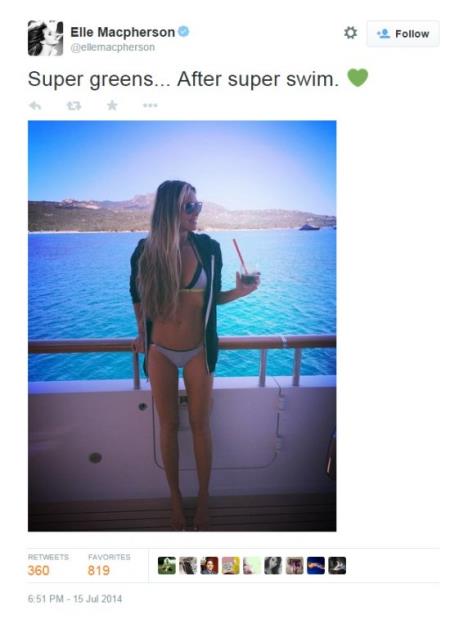View the 819 favorites list
This screenshot has height=628, width=468.
109,565
